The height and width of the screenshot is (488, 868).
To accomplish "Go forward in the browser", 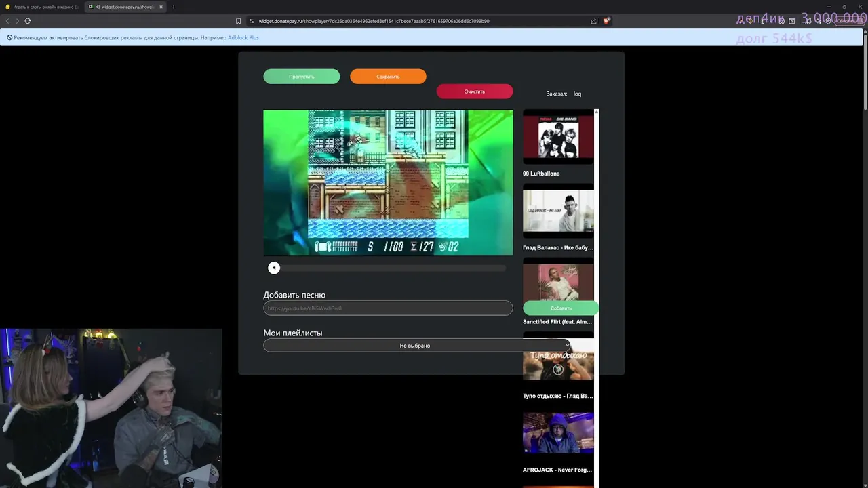I will pos(18,21).
